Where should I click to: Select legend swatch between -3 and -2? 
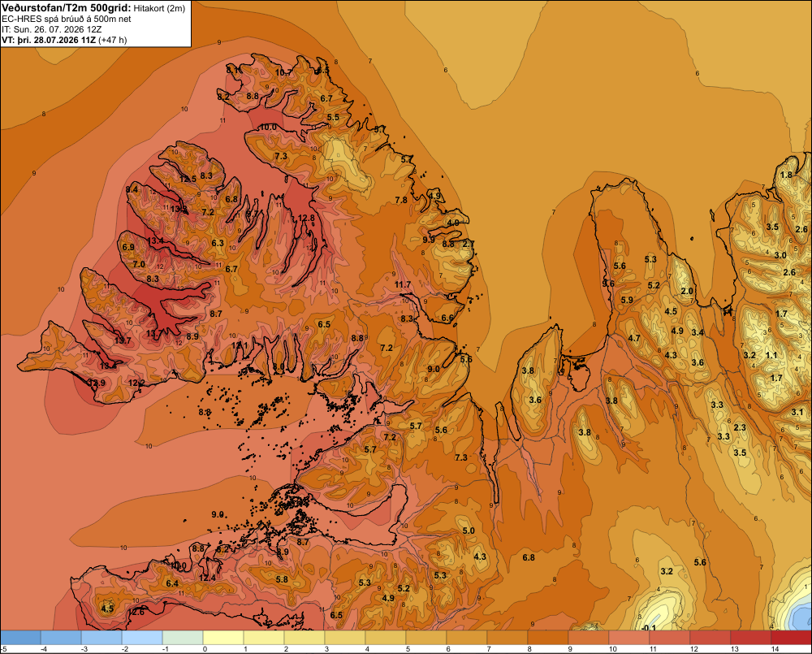point(101,638)
